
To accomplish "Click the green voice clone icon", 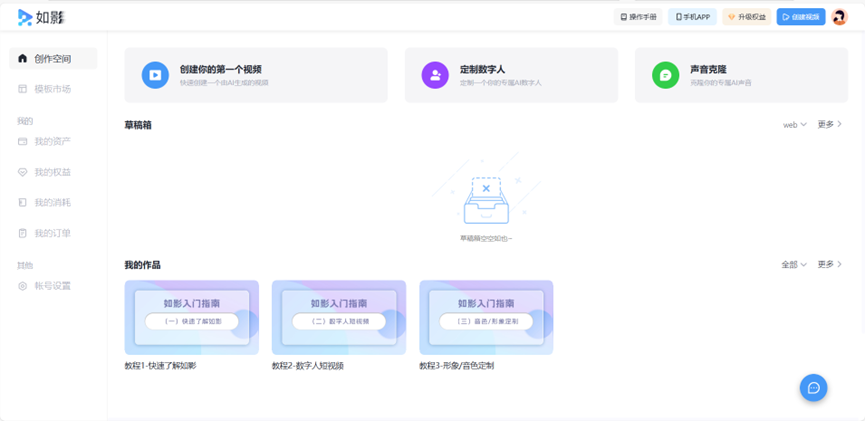I will pos(665,75).
